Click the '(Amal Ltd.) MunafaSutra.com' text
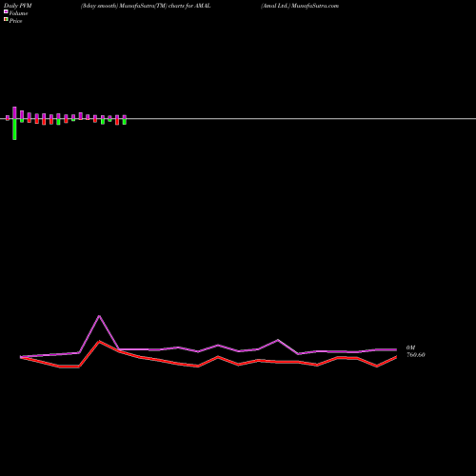 point(300,6)
